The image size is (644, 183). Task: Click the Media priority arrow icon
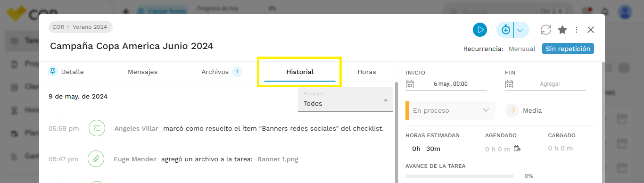pos(512,110)
